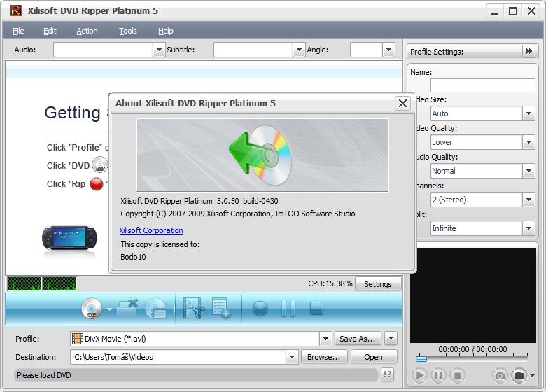The image size is (546, 392).
Task: Expand the Subtitle dropdown
Action: point(299,50)
